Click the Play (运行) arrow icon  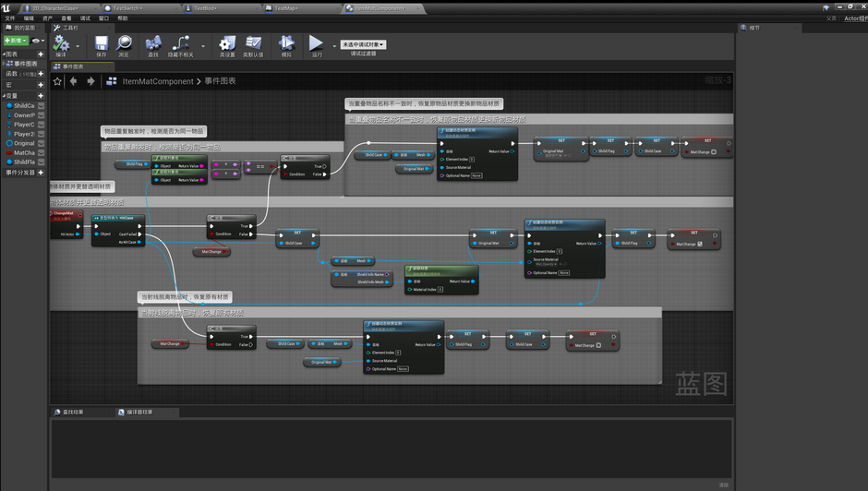(x=316, y=43)
